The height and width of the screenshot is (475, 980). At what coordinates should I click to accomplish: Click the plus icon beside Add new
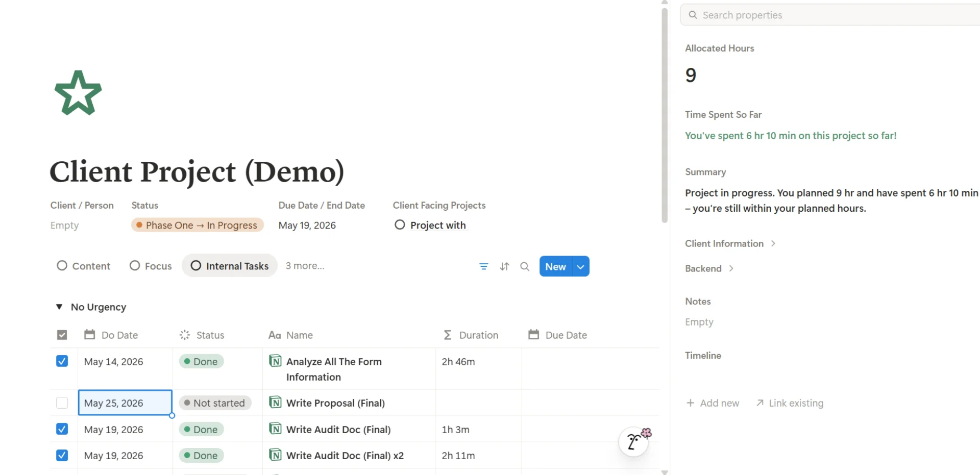pos(691,403)
